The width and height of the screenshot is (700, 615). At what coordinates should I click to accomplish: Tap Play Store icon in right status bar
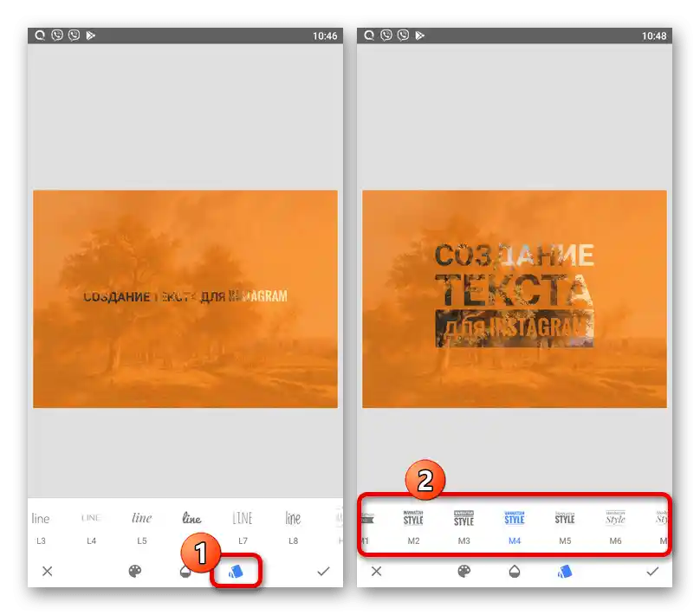[419, 36]
